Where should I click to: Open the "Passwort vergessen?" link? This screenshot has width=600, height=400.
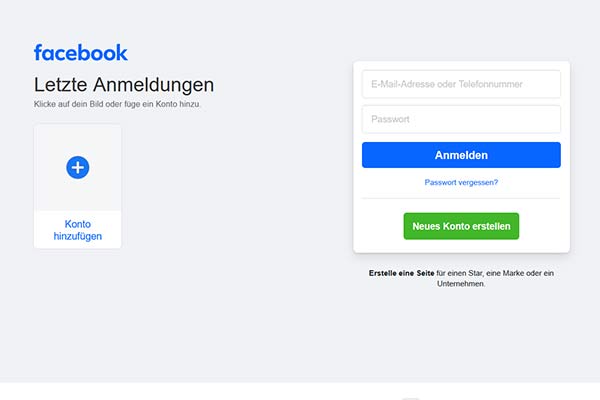pyautogui.click(x=461, y=182)
